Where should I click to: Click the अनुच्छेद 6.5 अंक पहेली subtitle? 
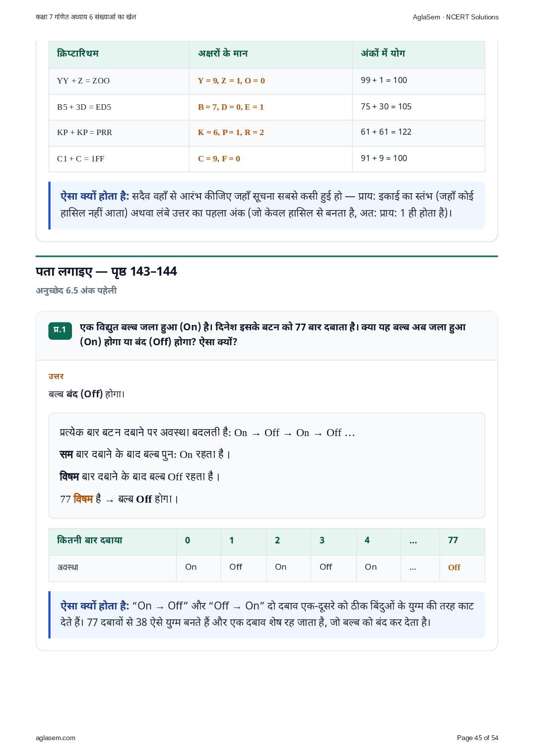point(76,291)
